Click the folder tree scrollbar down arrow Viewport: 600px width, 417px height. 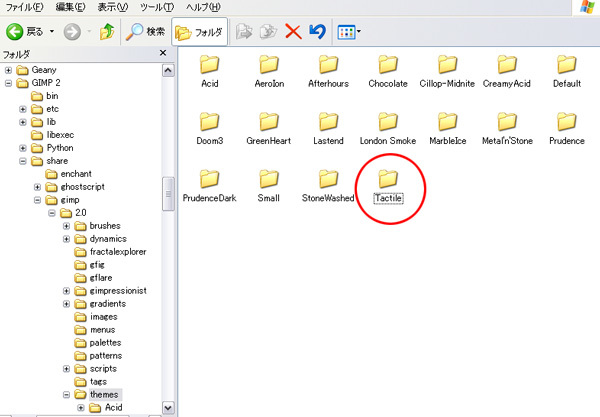point(168,408)
